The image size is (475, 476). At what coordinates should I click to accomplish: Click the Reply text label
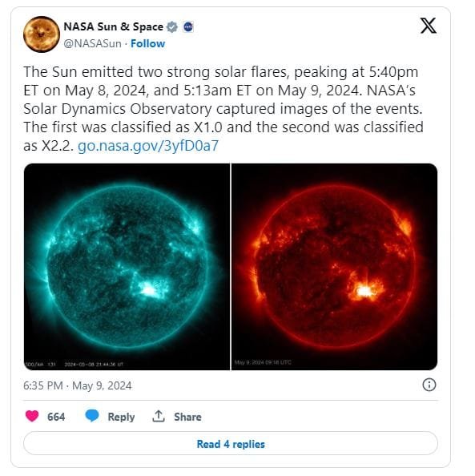point(121,417)
